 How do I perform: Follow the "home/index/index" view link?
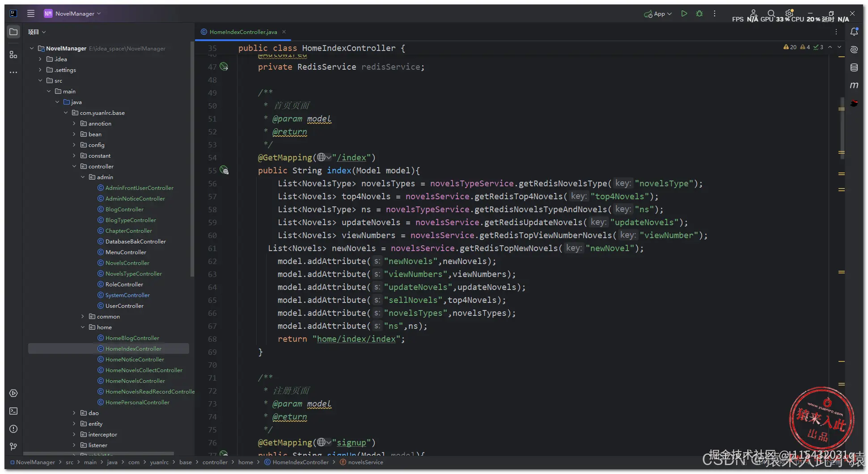click(356, 339)
